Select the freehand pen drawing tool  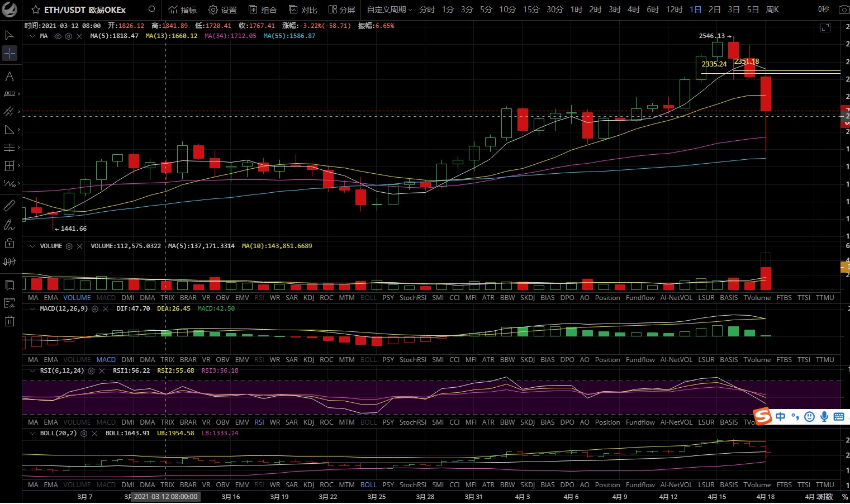[10, 225]
